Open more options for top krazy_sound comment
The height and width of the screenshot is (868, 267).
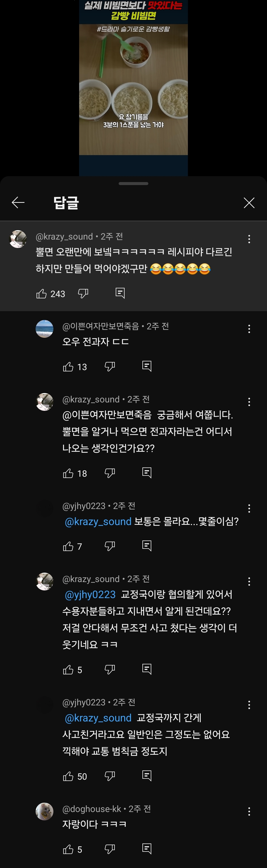click(249, 239)
